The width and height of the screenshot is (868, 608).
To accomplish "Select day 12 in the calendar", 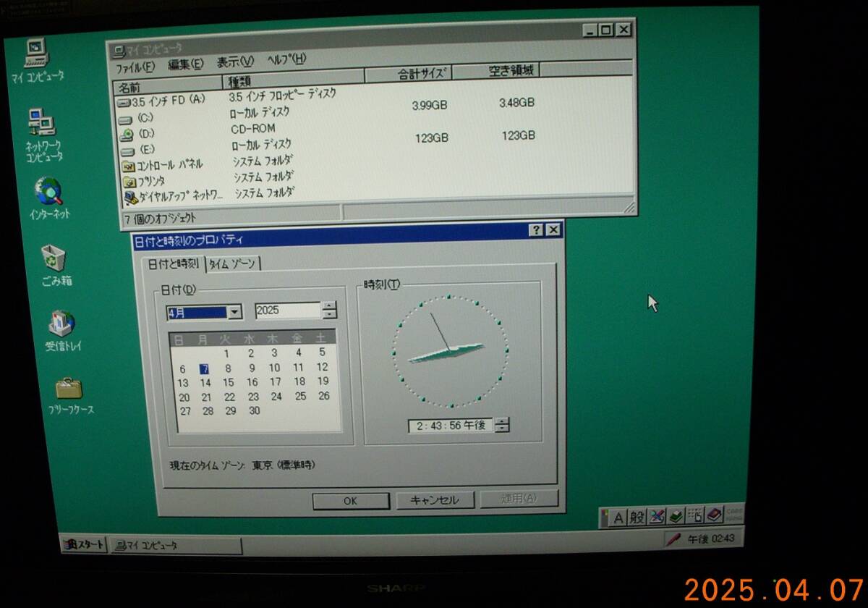I will point(322,367).
